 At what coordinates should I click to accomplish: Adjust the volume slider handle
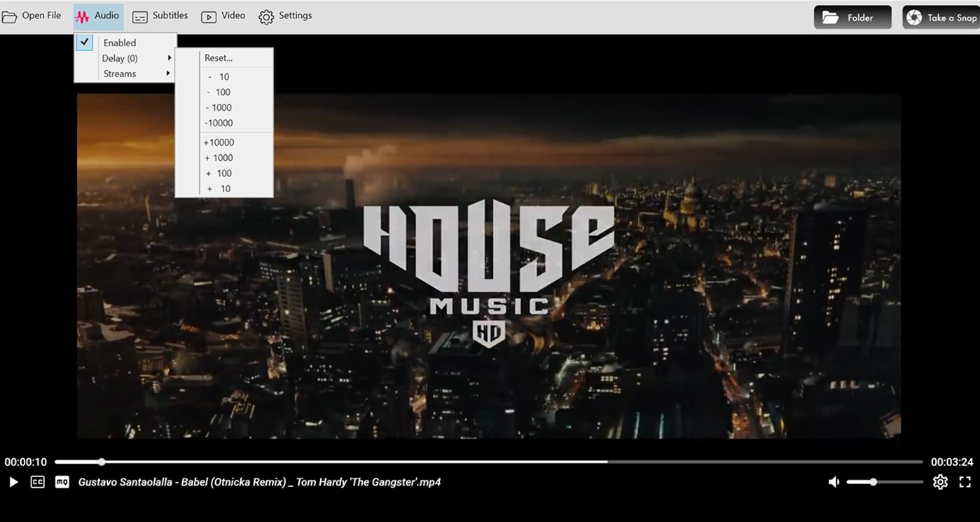pos(873,481)
